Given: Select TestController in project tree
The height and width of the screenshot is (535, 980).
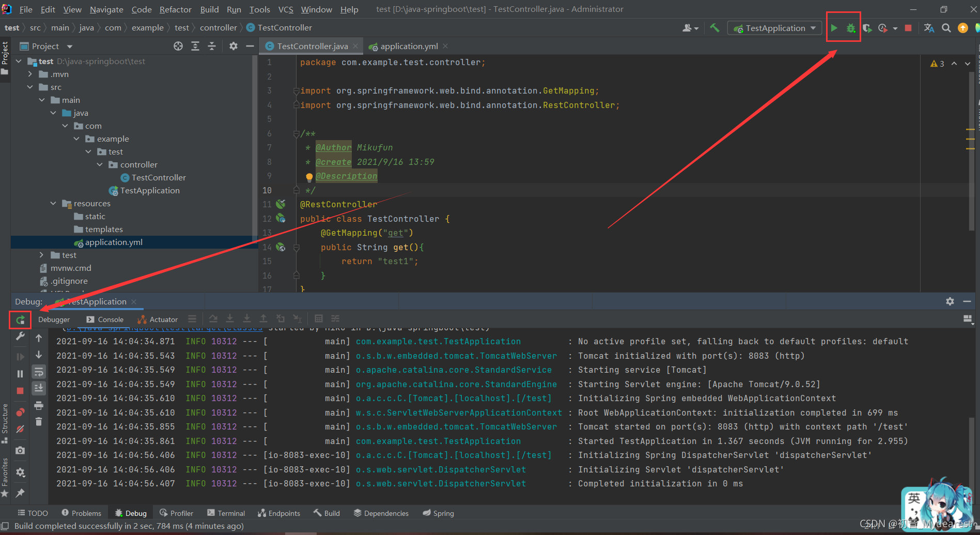Looking at the screenshot, I should pyautogui.click(x=159, y=177).
